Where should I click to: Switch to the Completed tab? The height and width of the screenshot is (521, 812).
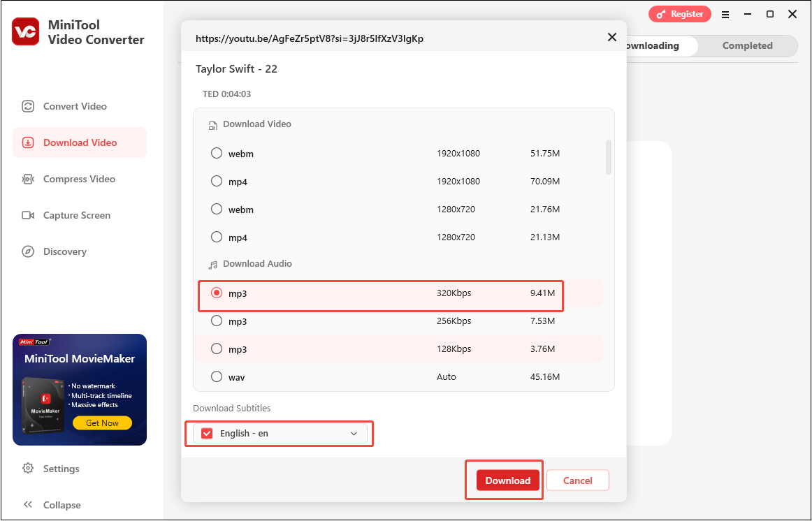(x=747, y=45)
